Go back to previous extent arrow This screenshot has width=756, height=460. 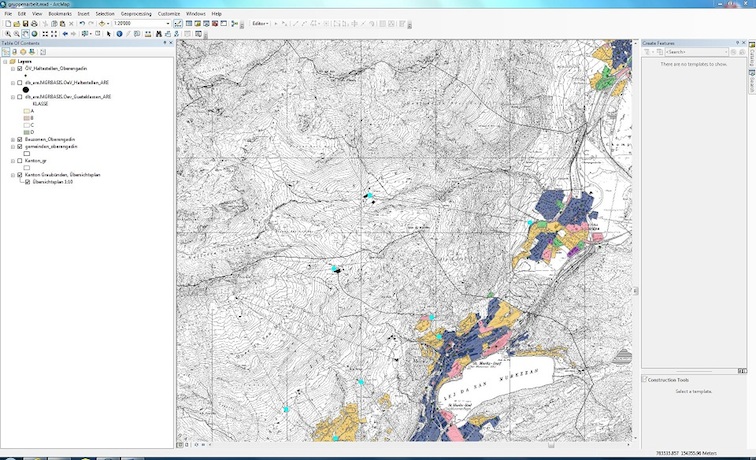65,33
